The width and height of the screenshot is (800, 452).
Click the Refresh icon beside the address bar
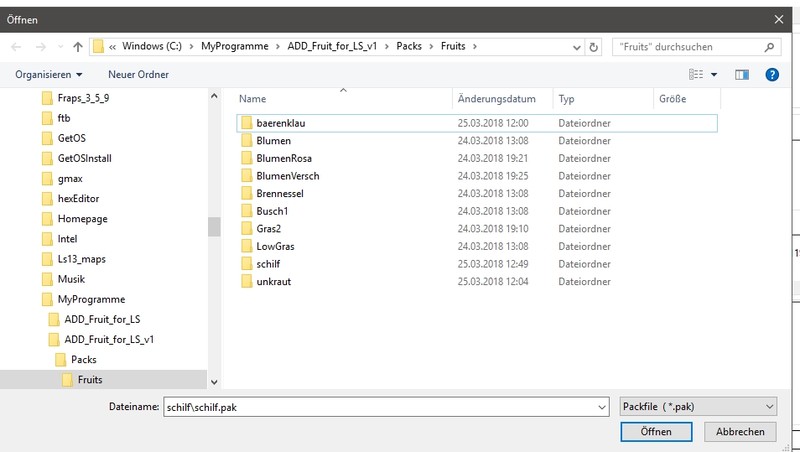(x=594, y=47)
